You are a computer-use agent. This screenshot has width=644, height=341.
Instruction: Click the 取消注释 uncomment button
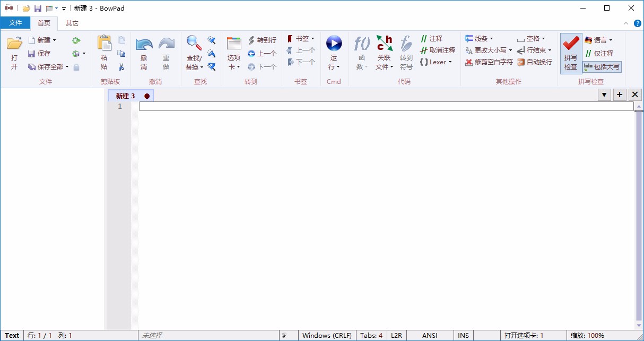tap(438, 50)
